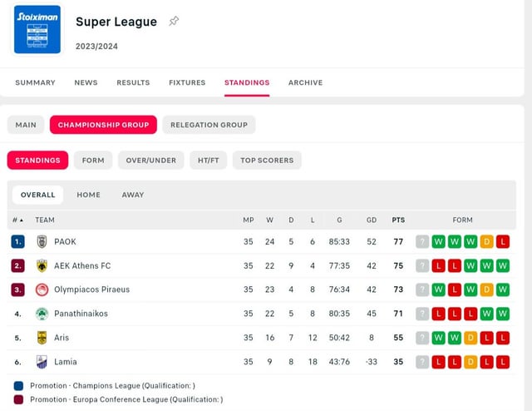This screenshot has width=532, height=411.
Task: Click blue Champions League legend swatch
Action: (x=18, y=386)
